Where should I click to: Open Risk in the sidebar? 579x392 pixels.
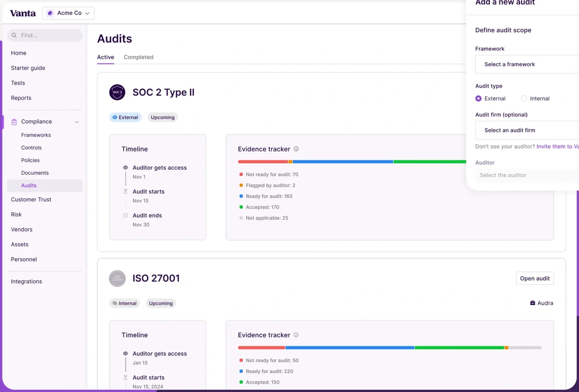[16, 215]
